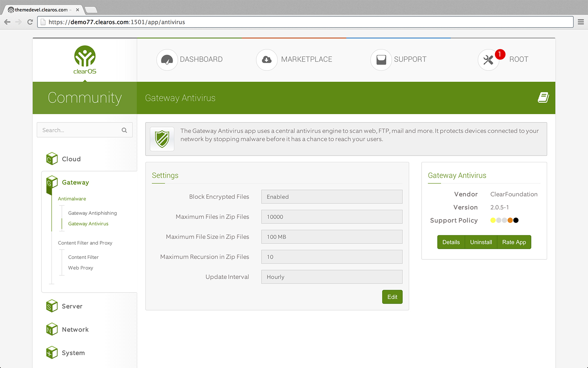Click the Maximum Files in Zip Files field
Screen dimensions: 588x368
click(x=332, y=217)
